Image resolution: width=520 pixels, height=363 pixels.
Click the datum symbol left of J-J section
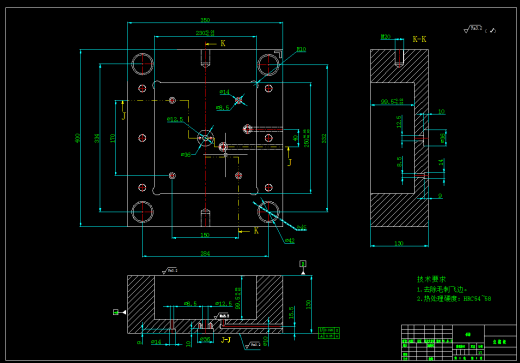119,312
